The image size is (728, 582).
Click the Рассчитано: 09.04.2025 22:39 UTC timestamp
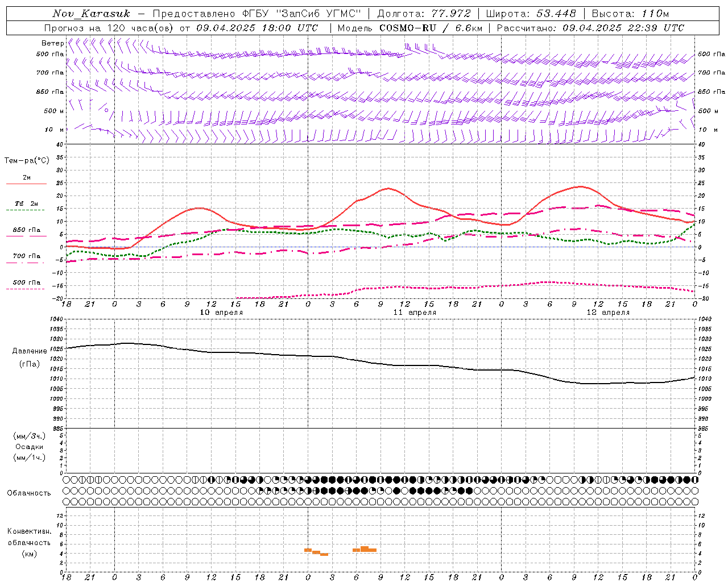click(x=590, y=28)
